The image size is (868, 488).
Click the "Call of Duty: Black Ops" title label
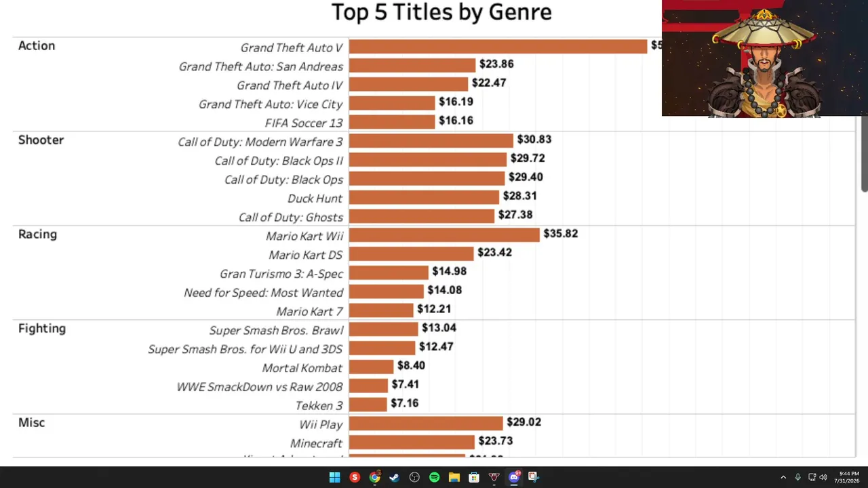coord(283,180)
